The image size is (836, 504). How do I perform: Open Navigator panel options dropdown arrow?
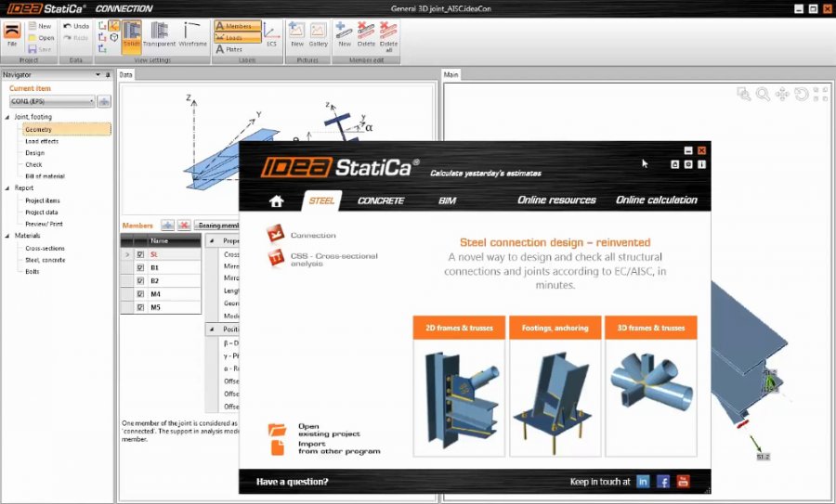tap(98, 74)
